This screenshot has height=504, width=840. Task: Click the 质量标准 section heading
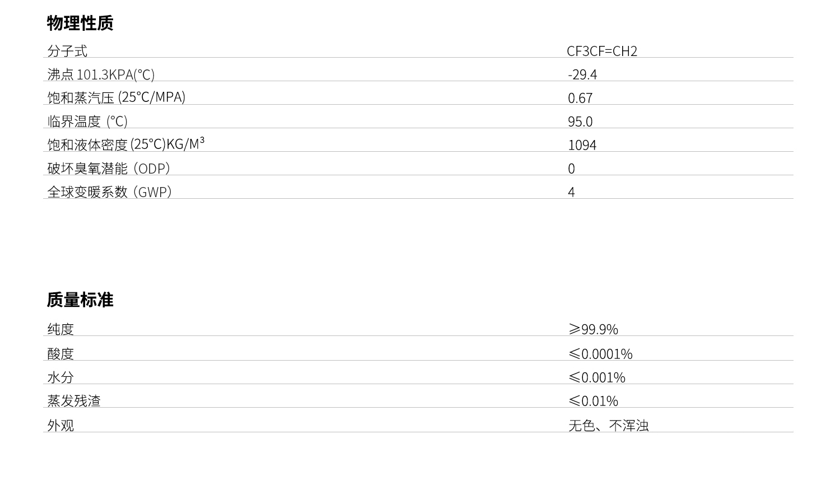coord(80,300)
